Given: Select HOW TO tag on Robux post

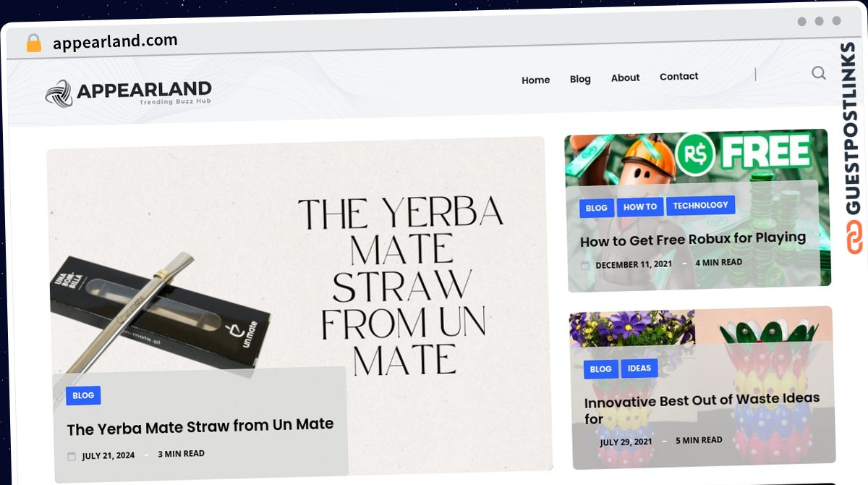Looking at the screenshot, I should pyautogui.click(x=640, y=206).
